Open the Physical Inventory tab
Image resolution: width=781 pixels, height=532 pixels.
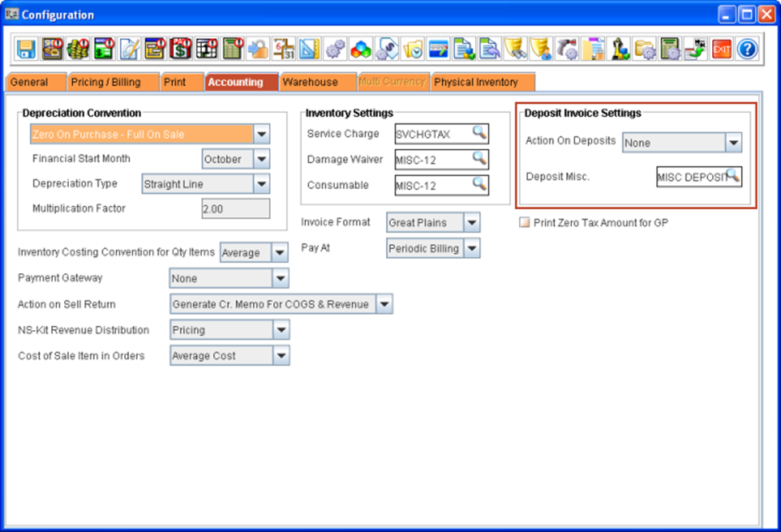click(x=476, y=82)
